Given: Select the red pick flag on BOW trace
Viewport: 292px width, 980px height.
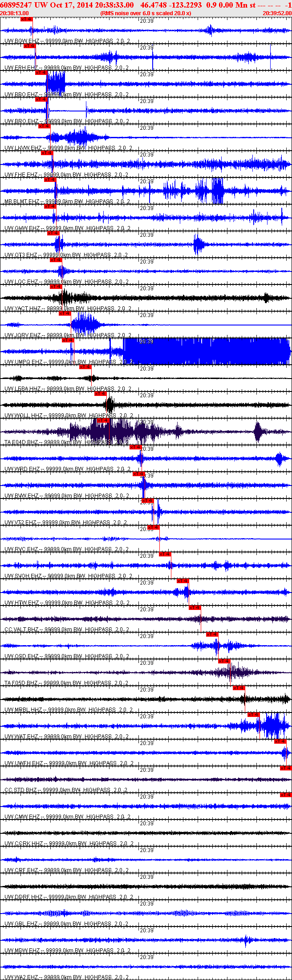Looking at the screenshot, I should [x=27, y=19].
